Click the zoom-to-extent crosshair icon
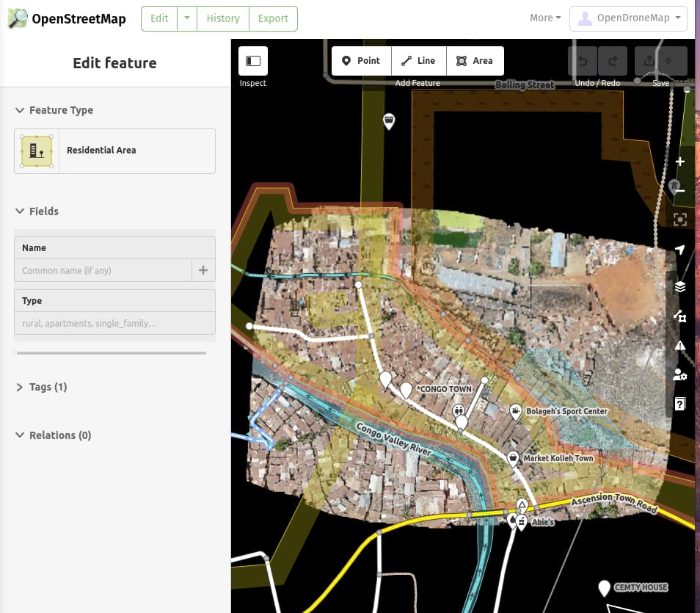Screen dimensions: 700x613 [679, 219]
